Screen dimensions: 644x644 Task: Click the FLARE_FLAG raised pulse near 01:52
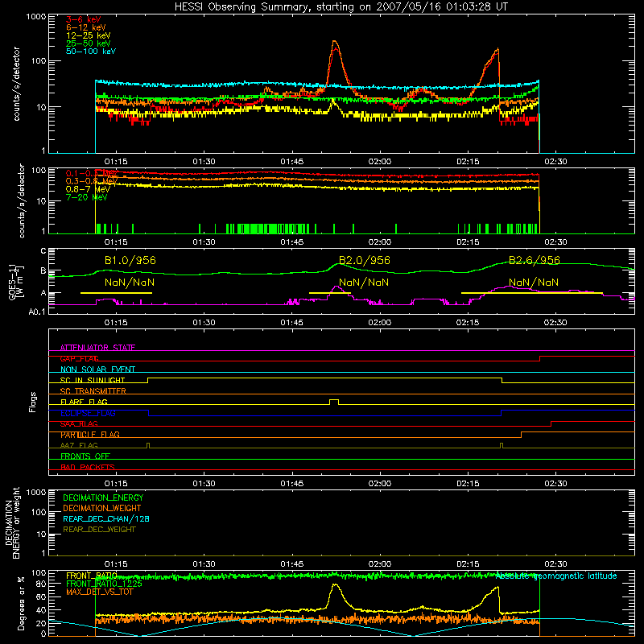click(x=334, y=401)
